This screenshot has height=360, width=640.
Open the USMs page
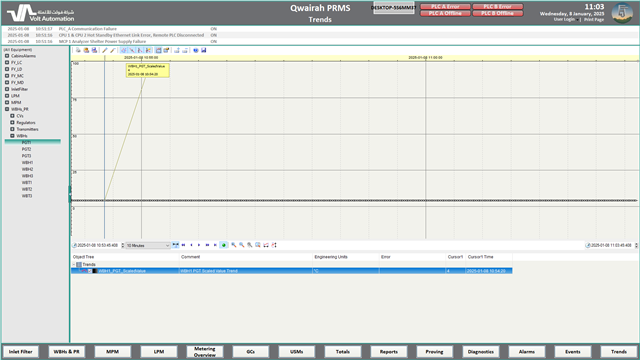(297, 351)
